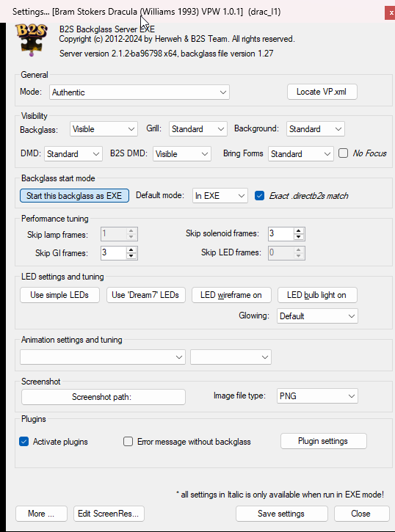Close the settings window with red X
395x532 pixels.
(x=391, y=13)
